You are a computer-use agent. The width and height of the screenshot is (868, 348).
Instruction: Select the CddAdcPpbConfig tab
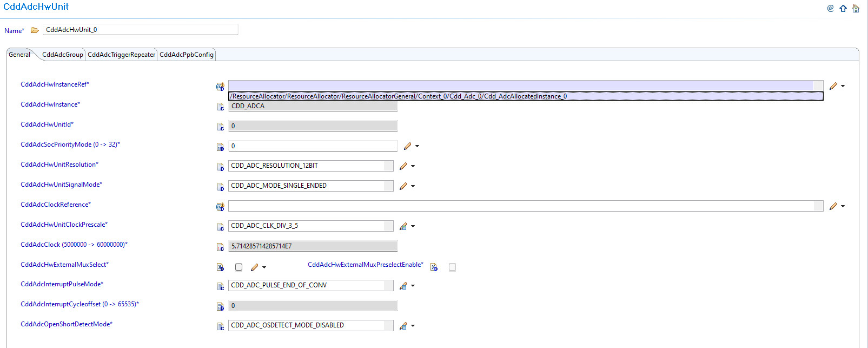187,55
